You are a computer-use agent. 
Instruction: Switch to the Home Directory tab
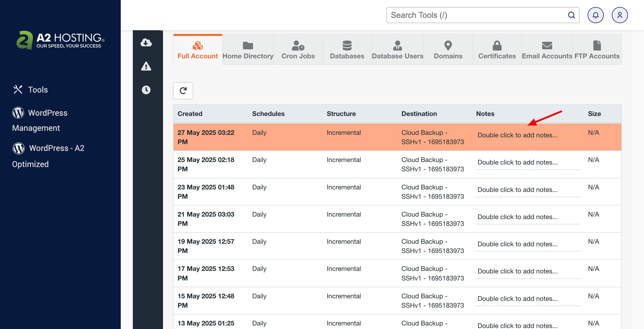click(x=248, y=50)
